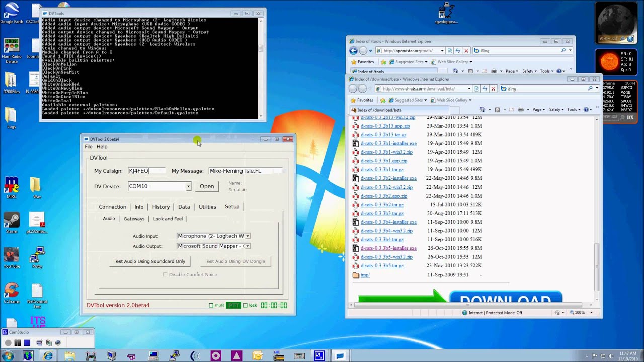Open Internet Explorer from the taskbar

(48, 356)
